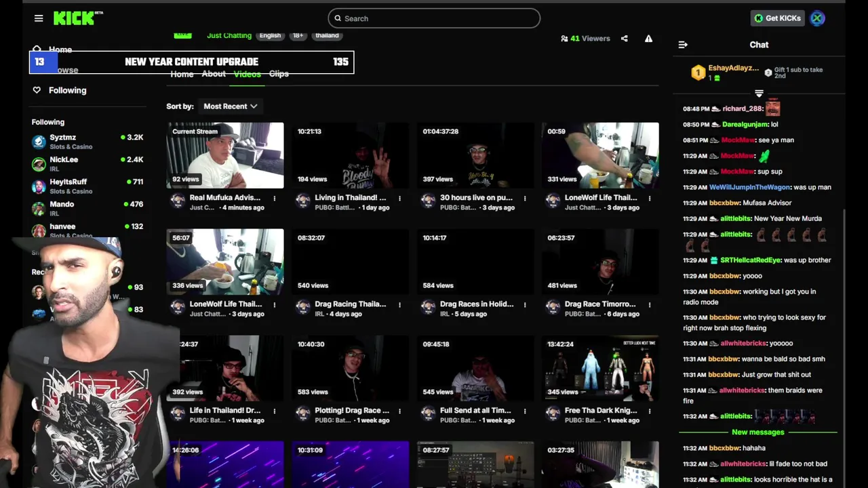The height and width of the screenshot is (488, 868).
Task: Click the Following heart icon
Action: (37, 90)
